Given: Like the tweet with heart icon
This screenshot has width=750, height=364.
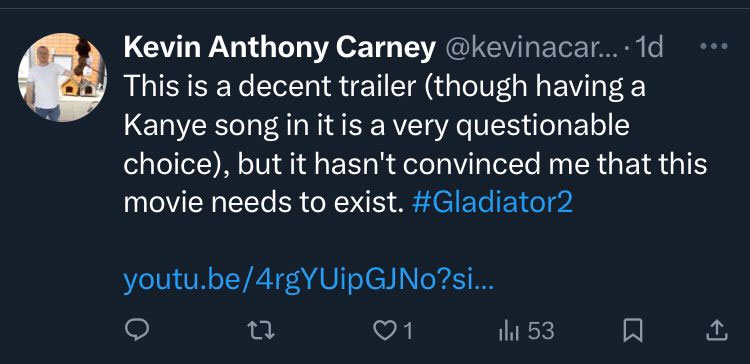Looking at the screenshot, I should 384,331.
